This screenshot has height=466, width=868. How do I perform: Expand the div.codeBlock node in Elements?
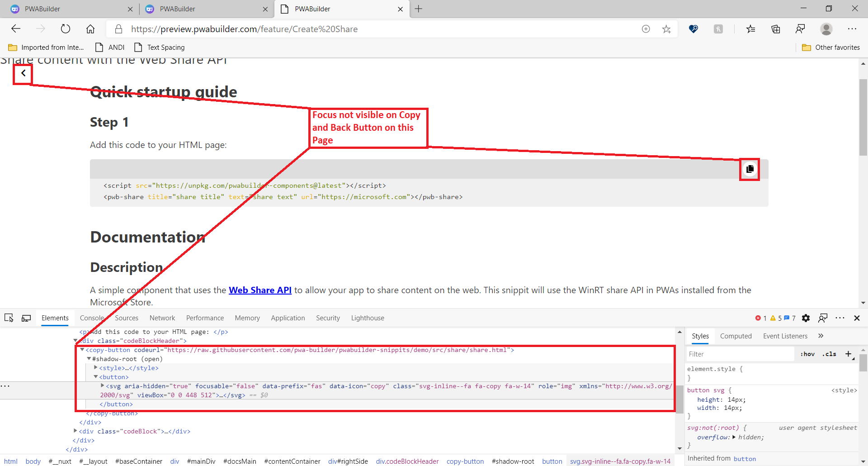click(x=75, y=431)
